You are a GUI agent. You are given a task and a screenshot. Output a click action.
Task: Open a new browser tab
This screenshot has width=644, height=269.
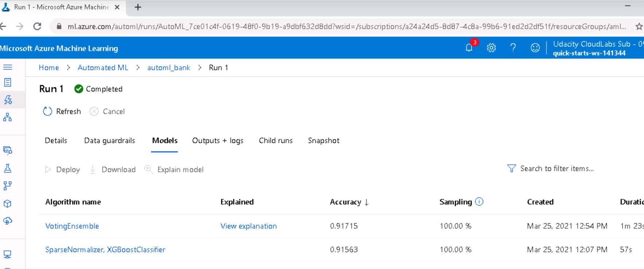pos(138,7)
